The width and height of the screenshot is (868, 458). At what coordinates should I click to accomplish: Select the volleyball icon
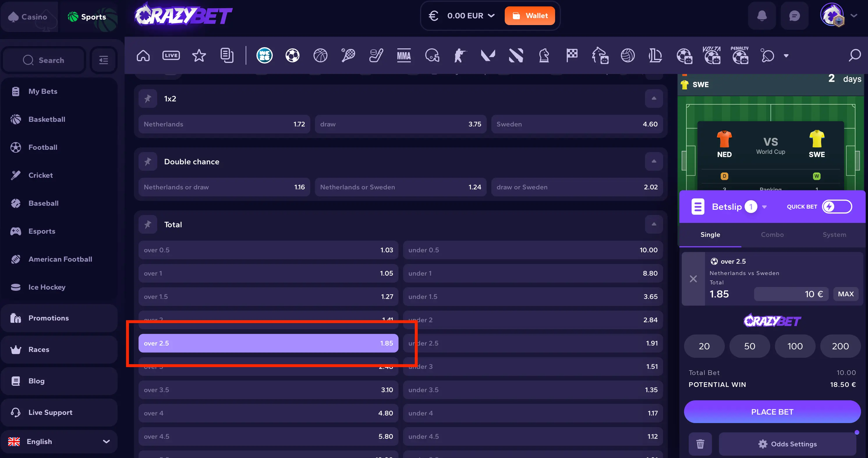627,55
